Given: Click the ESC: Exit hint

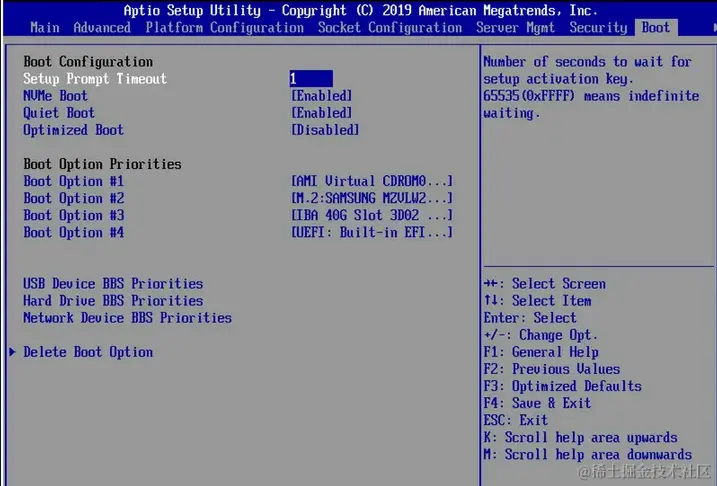Looking at the screenshot, I should tap(516, 420).
